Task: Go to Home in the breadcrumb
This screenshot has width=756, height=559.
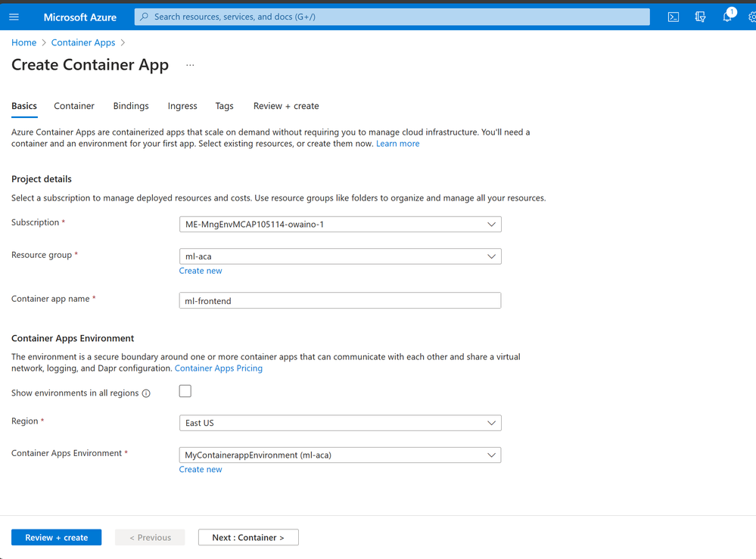Action: [24, 42]
